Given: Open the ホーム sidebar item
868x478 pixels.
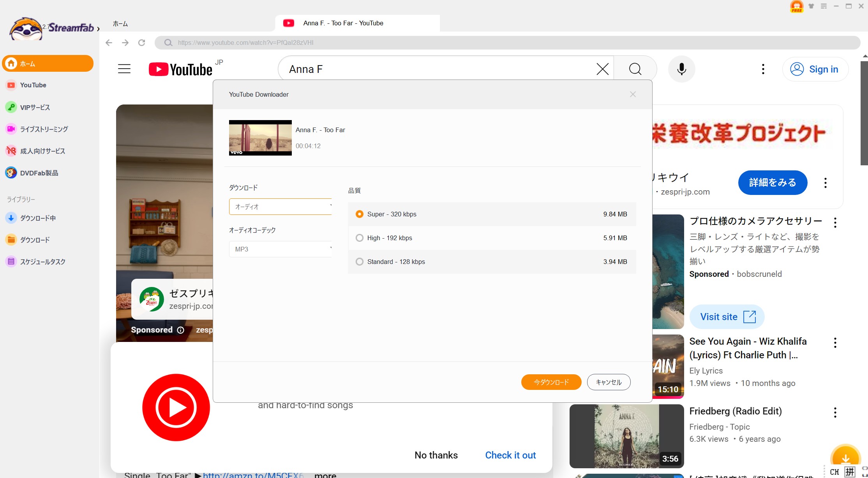Looking at the screenshot, I should click(48, 64).
